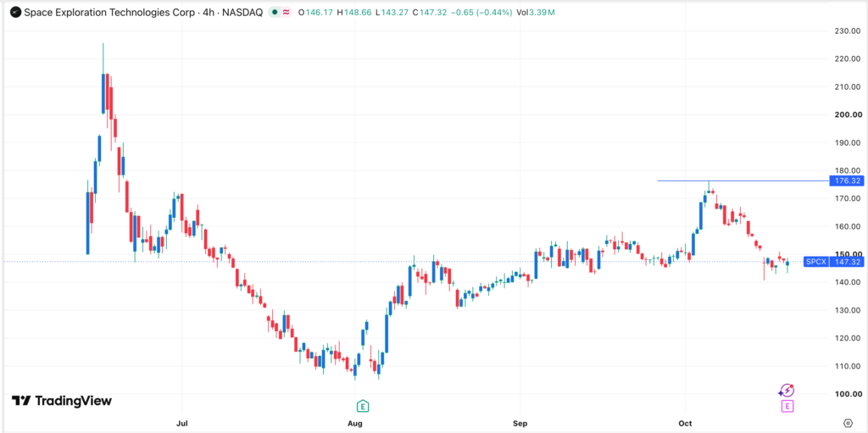Click the Aug label on time axis

(x=355, y=424)
